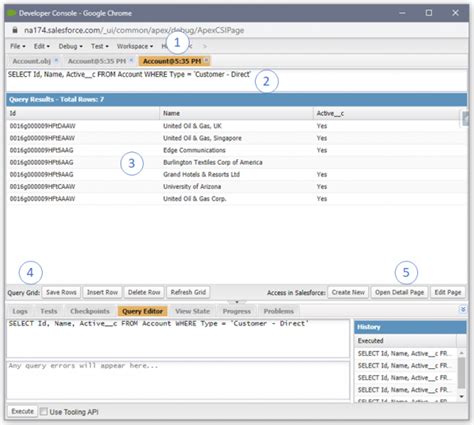Click the browser address bar URL

134,30
